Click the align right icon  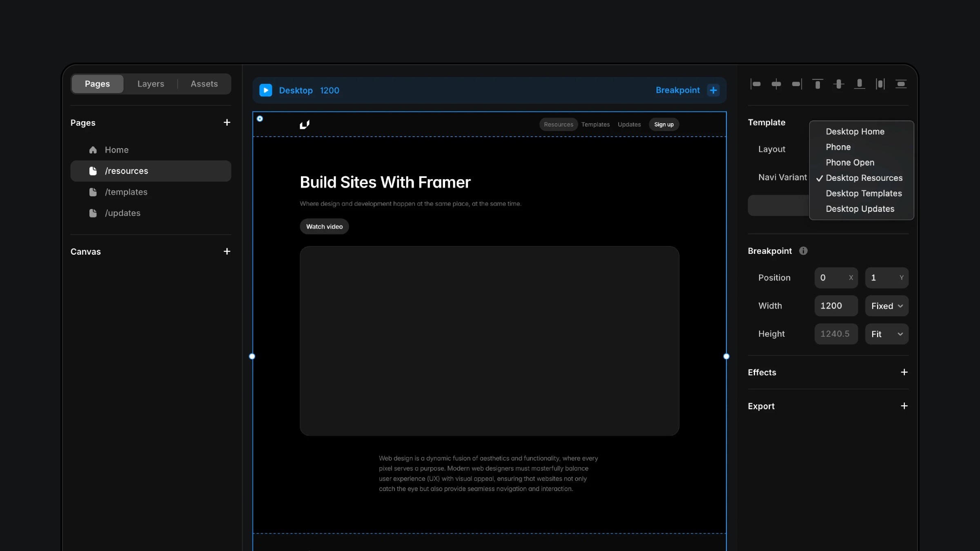click(797, 84)
